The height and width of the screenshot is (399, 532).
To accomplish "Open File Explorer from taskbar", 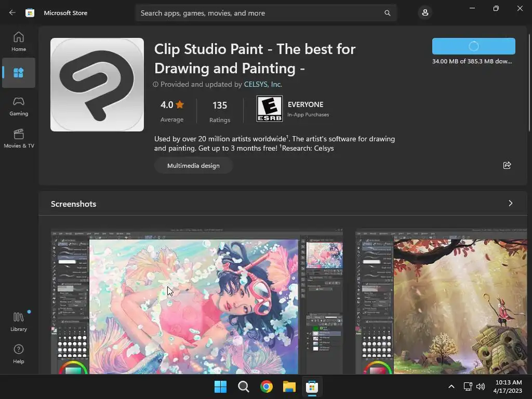I will [x=289, y=387].
